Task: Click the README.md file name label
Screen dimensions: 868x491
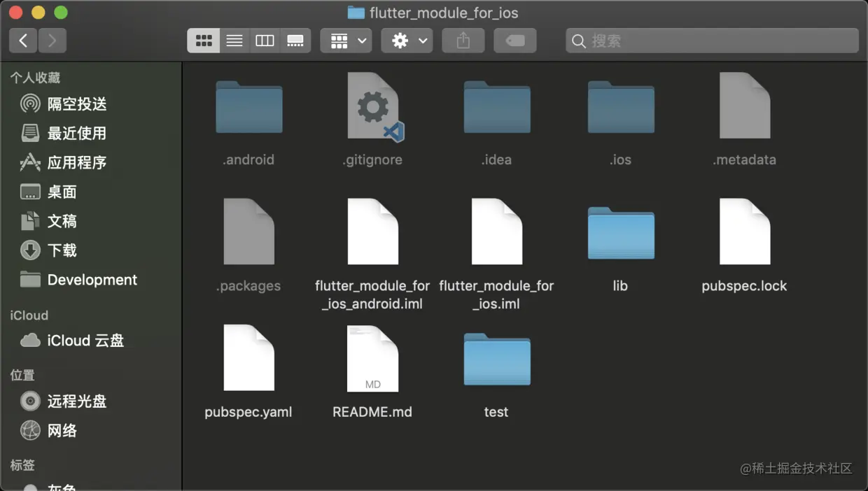Action: tap(372, 412)
